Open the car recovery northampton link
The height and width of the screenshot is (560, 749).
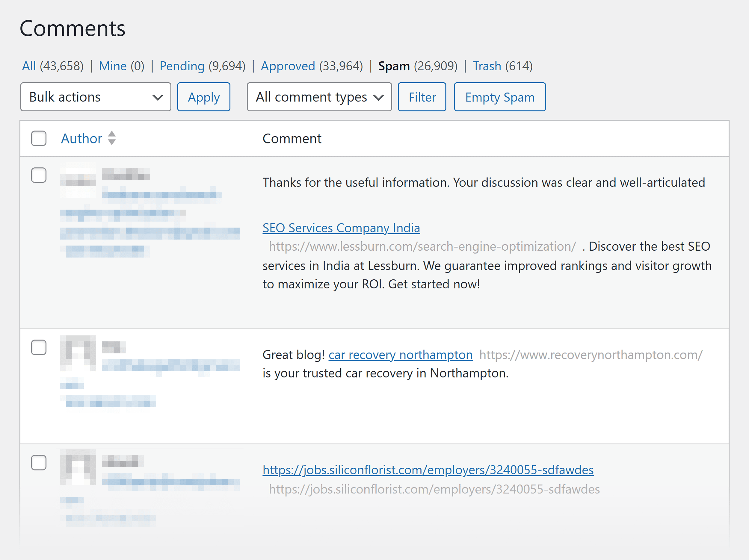point(400,355)
